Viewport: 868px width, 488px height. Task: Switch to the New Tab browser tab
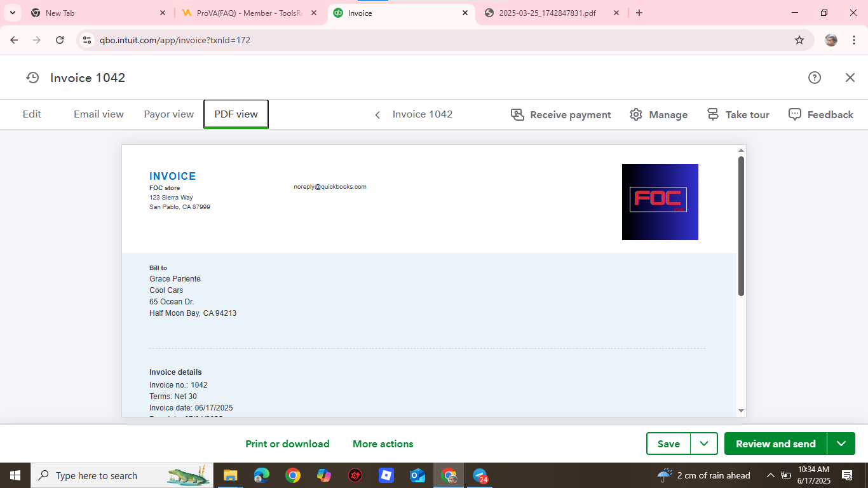point(98,13)
